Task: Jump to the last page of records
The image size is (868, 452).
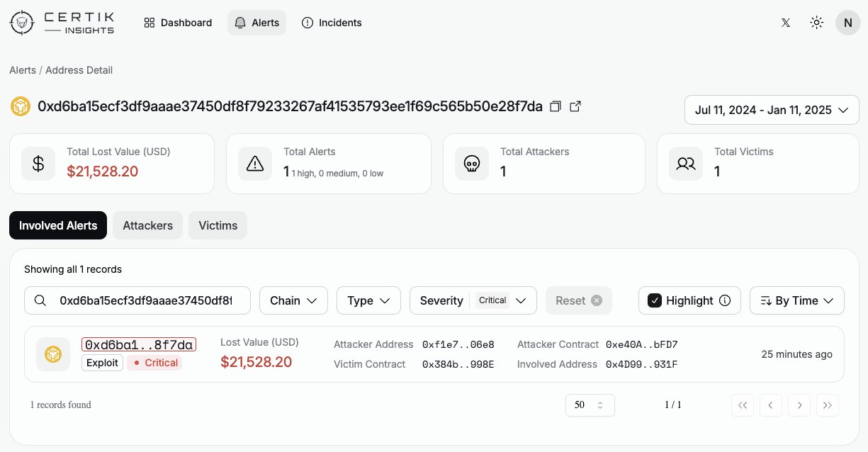Action: (x=828, y=405)
